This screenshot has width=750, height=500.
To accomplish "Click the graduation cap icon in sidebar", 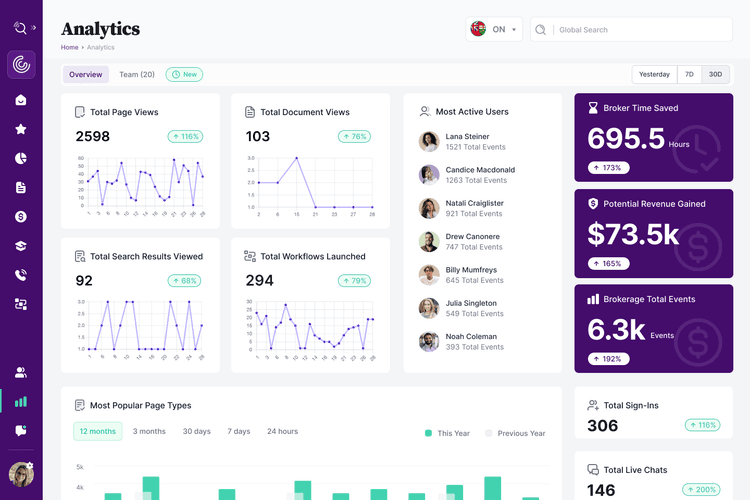I will coord(21,245).
